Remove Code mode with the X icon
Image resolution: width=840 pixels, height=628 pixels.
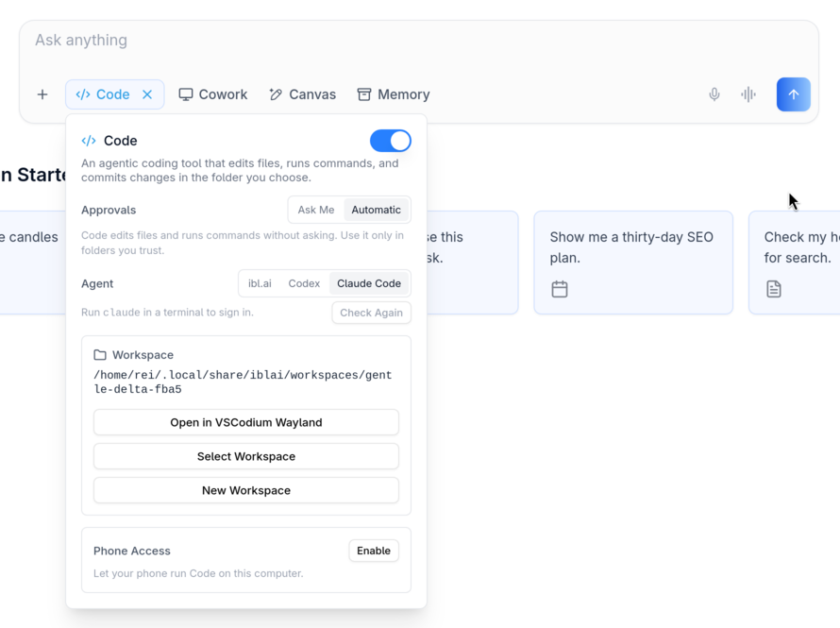(x=147, y=94)
